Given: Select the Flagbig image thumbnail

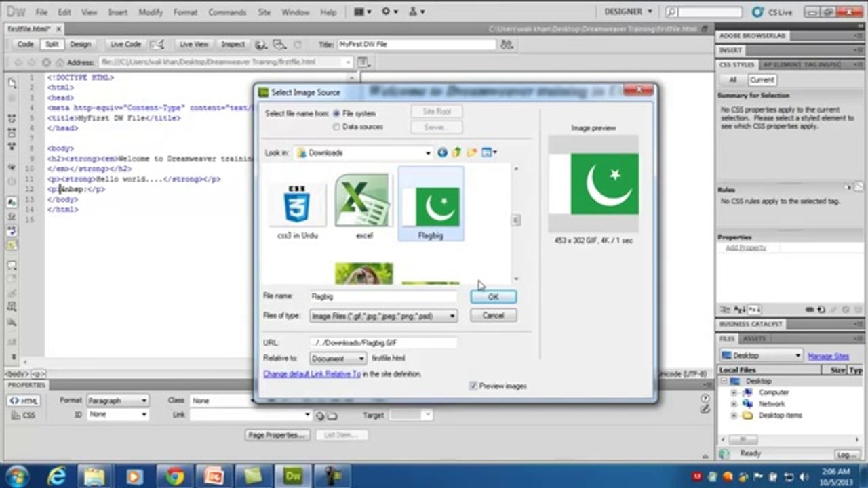Looking at the screenshot, I should coord(431,204).
